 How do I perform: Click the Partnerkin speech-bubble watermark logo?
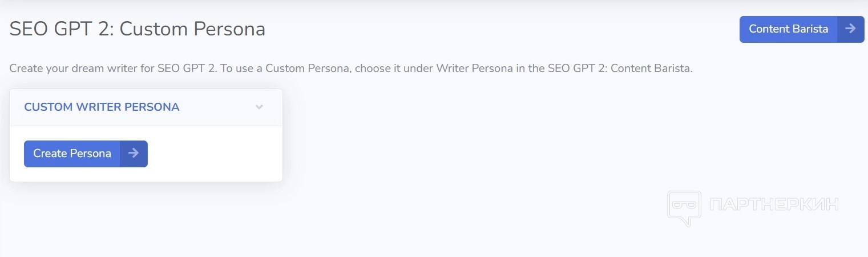tap(684, 207)
